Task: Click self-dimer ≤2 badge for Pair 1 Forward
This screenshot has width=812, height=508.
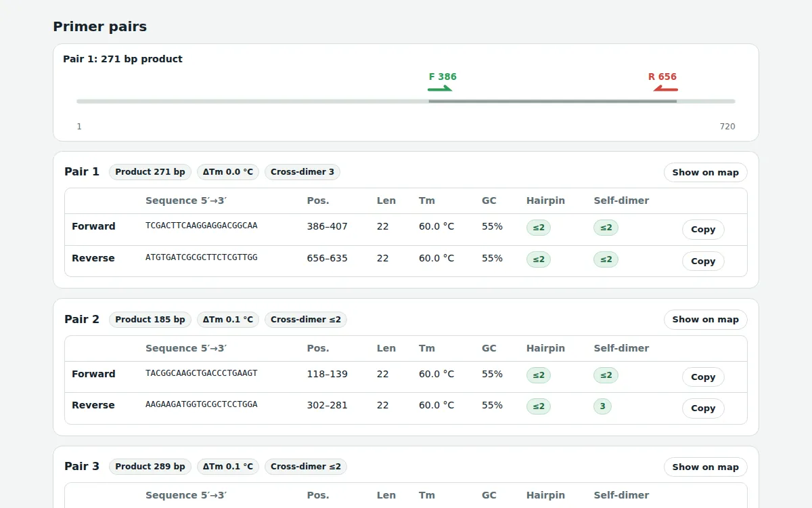Action: click(606, 228)
